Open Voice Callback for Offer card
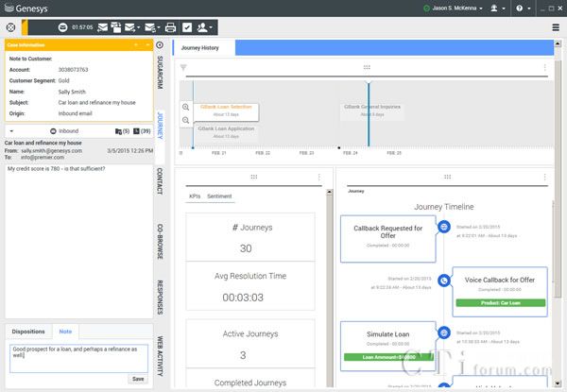567x392 pixels. click(x=500, y=291)
